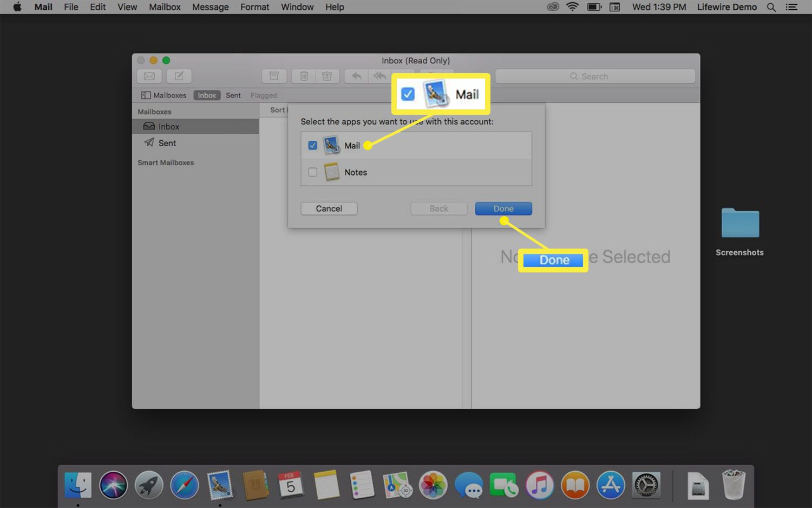Launch Siri from the Dock
The height and width of the screenshot is (508, 812).
tap(113, 485)
